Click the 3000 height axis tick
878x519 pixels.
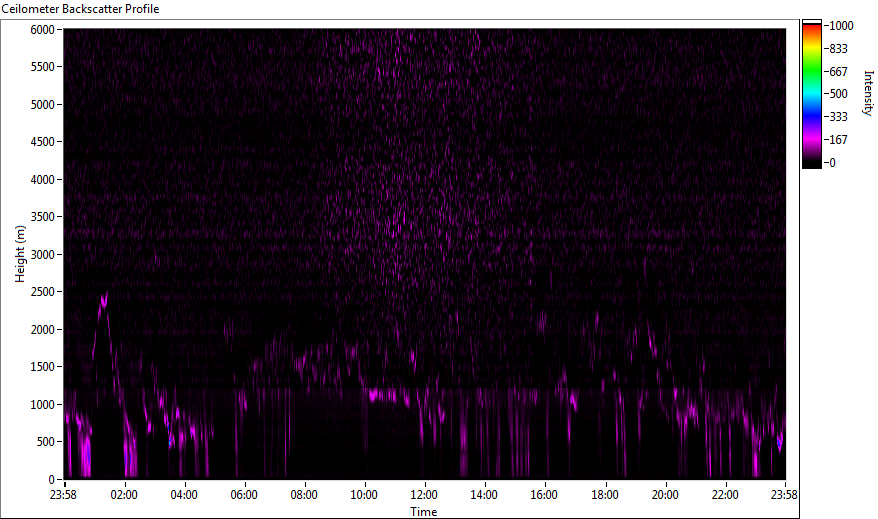43,255
